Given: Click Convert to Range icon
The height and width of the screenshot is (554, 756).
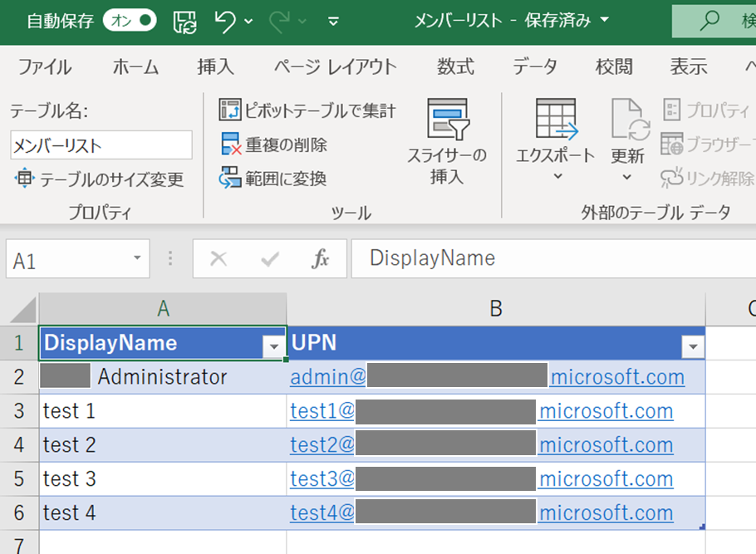Looking at the screenshot, I should point(230,178).
